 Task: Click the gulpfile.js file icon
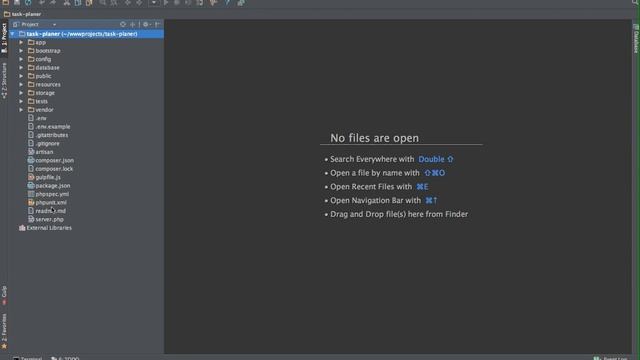(31, 177)
